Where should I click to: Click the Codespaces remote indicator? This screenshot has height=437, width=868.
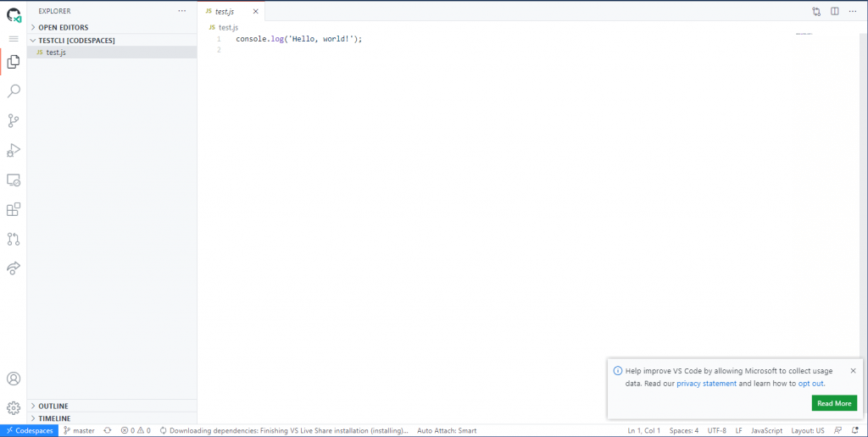(x=30, y=430)
